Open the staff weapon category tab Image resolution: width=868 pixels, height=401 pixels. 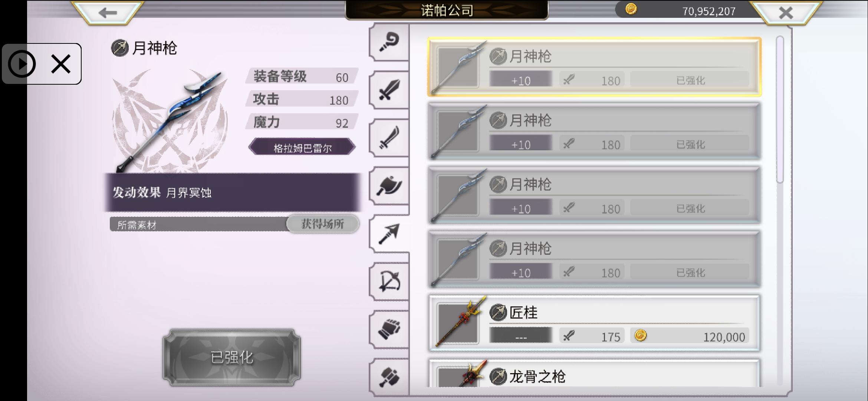389,42
